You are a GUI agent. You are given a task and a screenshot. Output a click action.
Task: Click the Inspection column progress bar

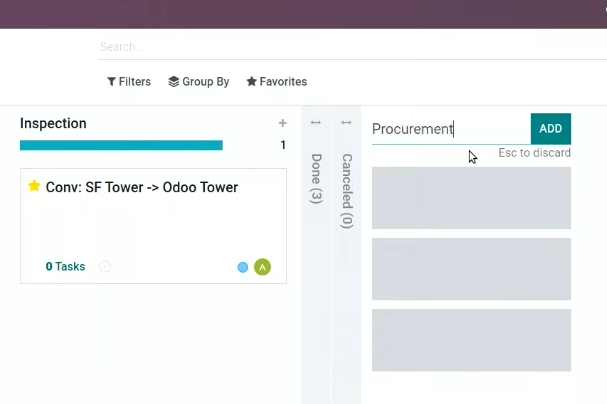tap(121, 145)
